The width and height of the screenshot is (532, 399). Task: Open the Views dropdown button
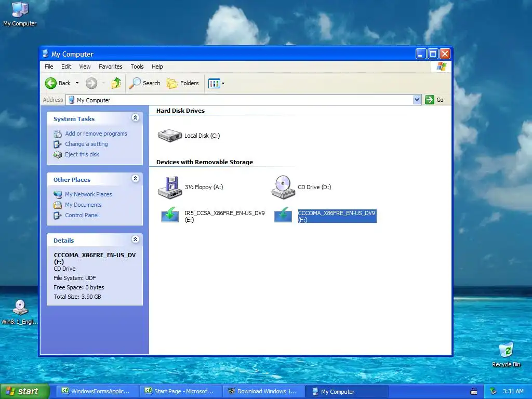click(x=216, y=83)
